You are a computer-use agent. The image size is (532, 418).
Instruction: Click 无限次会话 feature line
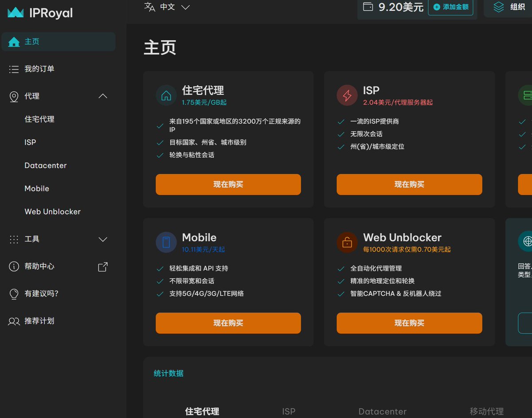366,134
